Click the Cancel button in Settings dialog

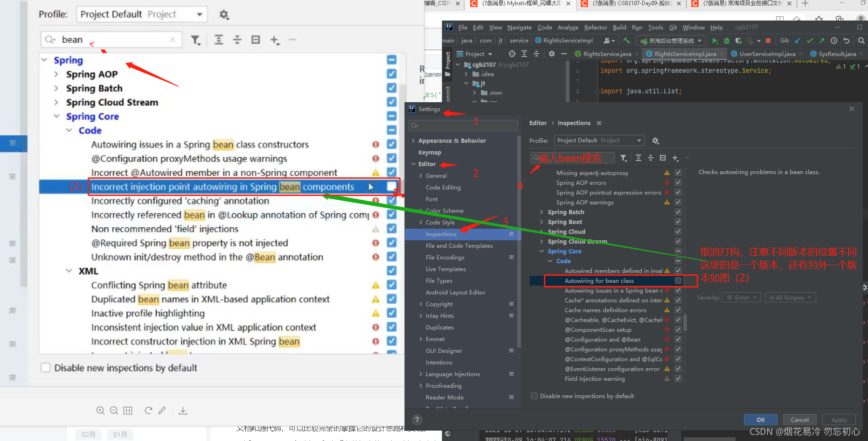coord(800,420)
